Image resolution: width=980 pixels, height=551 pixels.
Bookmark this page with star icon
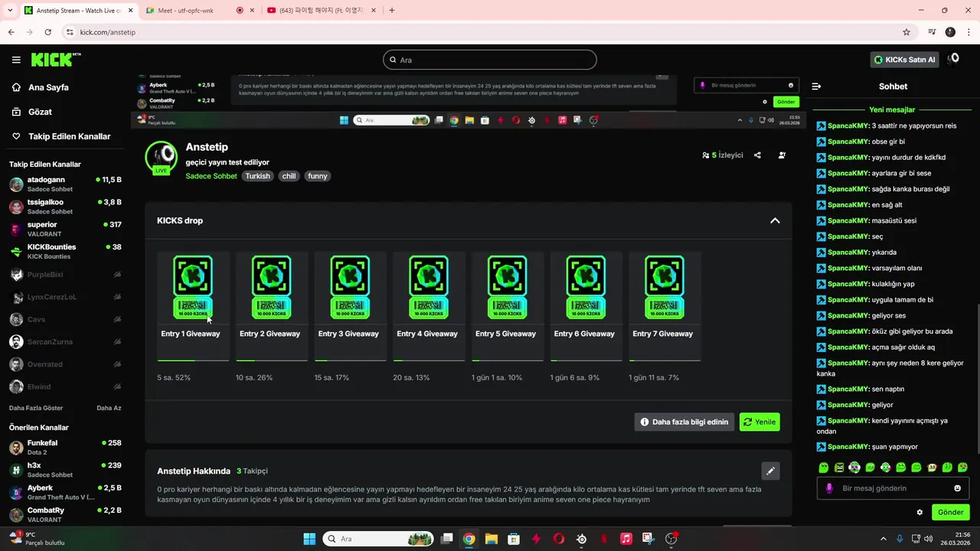tap(906, 32)
